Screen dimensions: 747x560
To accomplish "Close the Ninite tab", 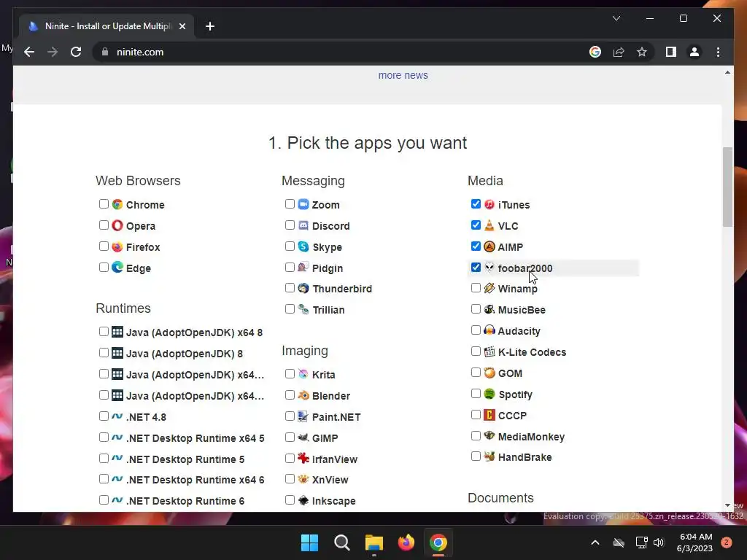I will [182, 26].
